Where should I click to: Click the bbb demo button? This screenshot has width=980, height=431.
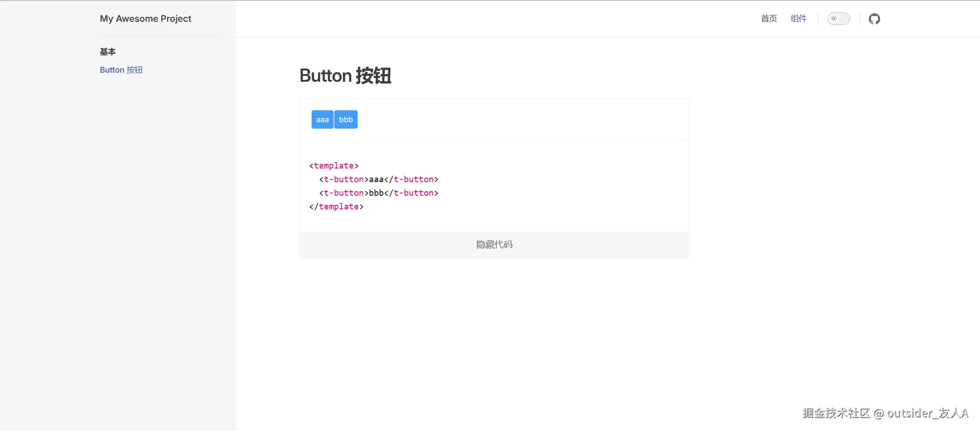pos(345,119)
